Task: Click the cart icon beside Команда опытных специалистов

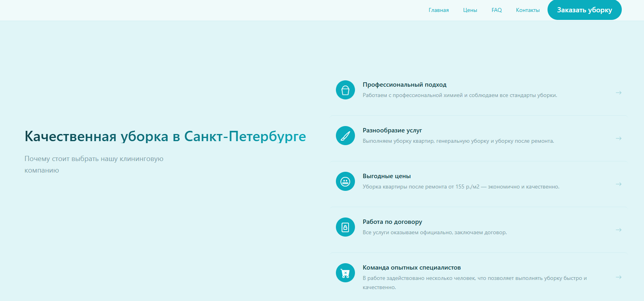Action: tap(345, 273)
